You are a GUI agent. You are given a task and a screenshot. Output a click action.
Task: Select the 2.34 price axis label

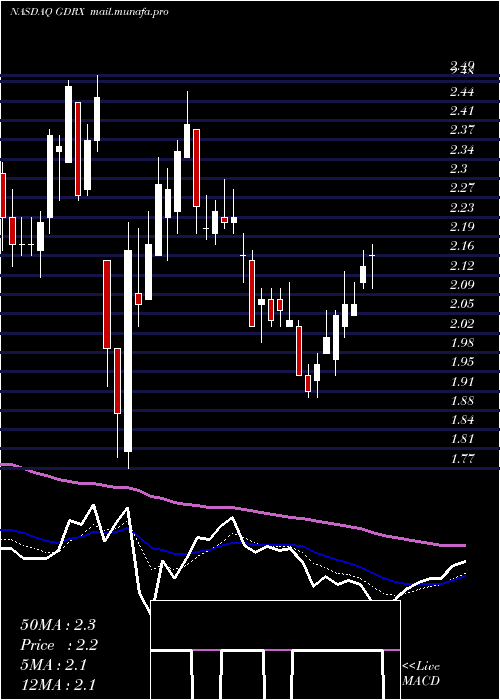pos(462,150)
